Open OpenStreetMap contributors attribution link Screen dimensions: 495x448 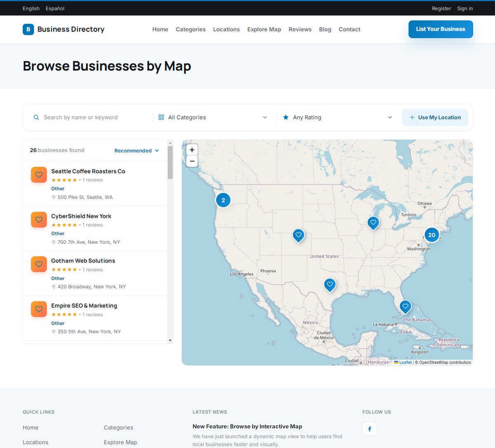tap(445, 363)
